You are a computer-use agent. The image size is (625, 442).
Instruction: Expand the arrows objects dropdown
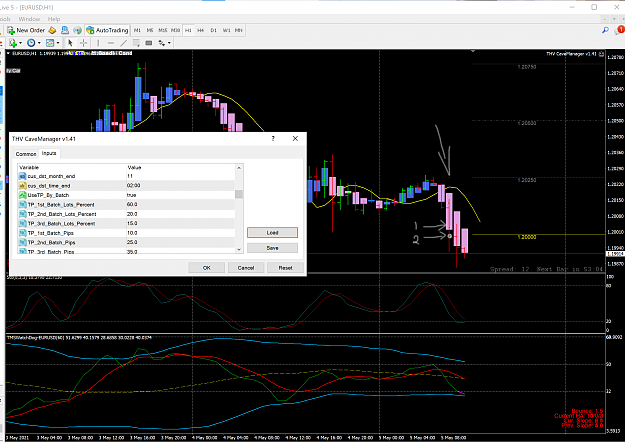pyautogui.click(x=169, y=43)
